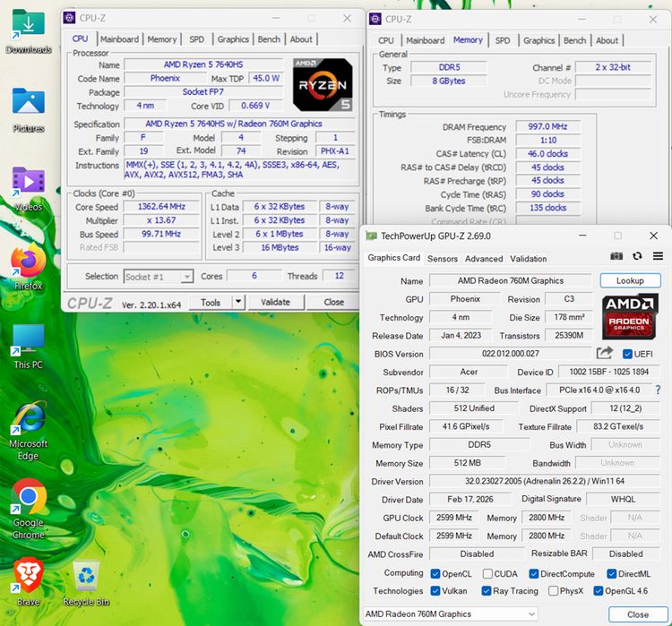Click the Subvendor Acer value
Screen dimensions: 672x626
pyautogui.click(x=469, y=372)
